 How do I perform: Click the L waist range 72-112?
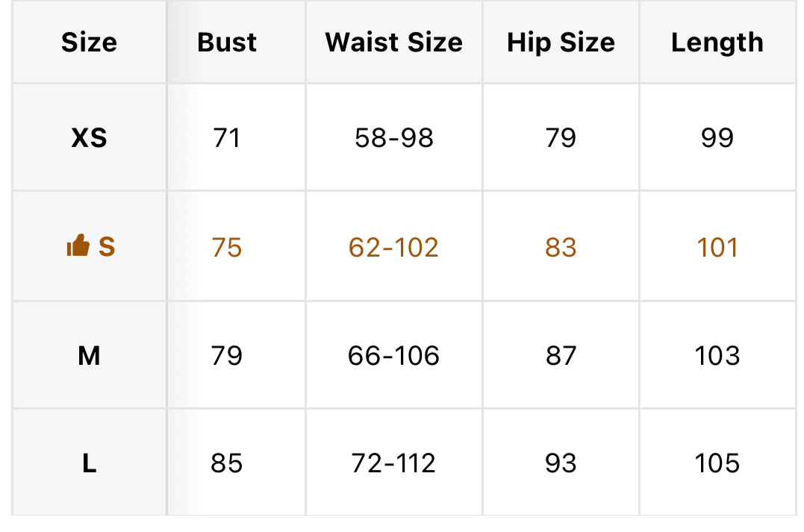click(x=393, y=463)
